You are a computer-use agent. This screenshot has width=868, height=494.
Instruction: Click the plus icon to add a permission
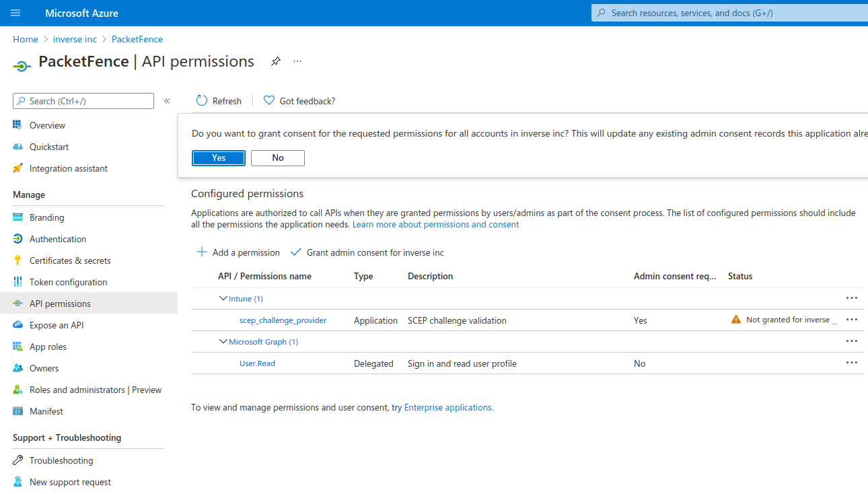(201, 252)
